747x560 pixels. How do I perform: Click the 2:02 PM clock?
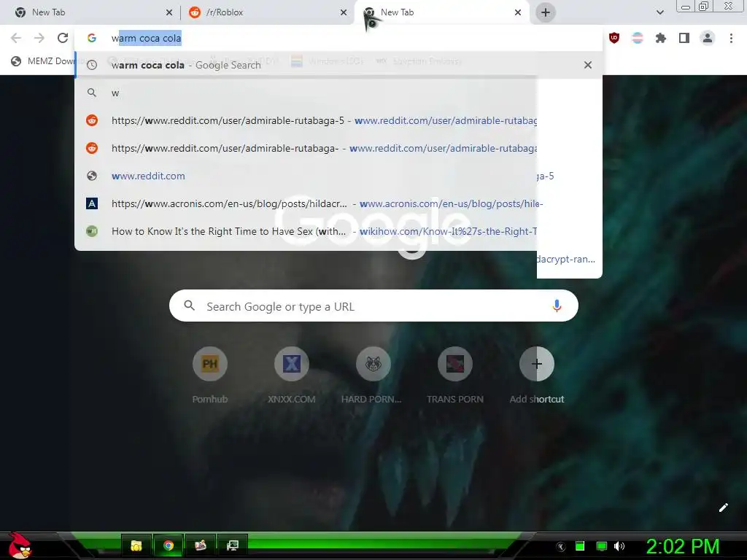(683, 546)
